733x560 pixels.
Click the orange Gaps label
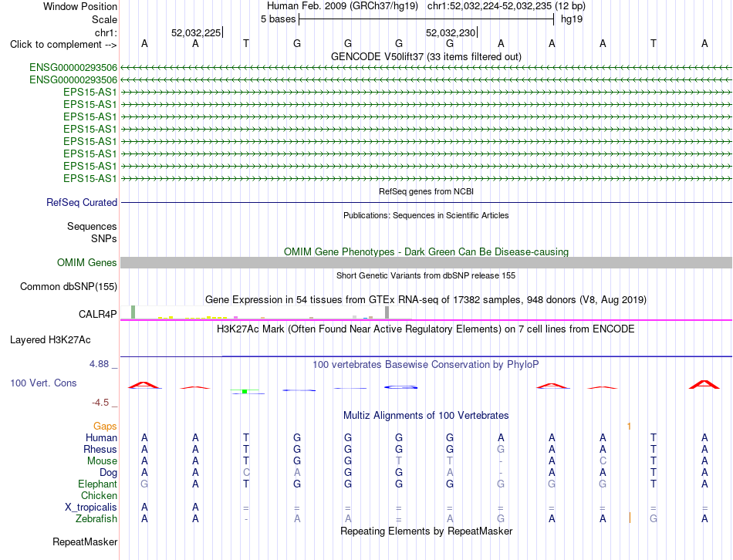tap(105, 426)
